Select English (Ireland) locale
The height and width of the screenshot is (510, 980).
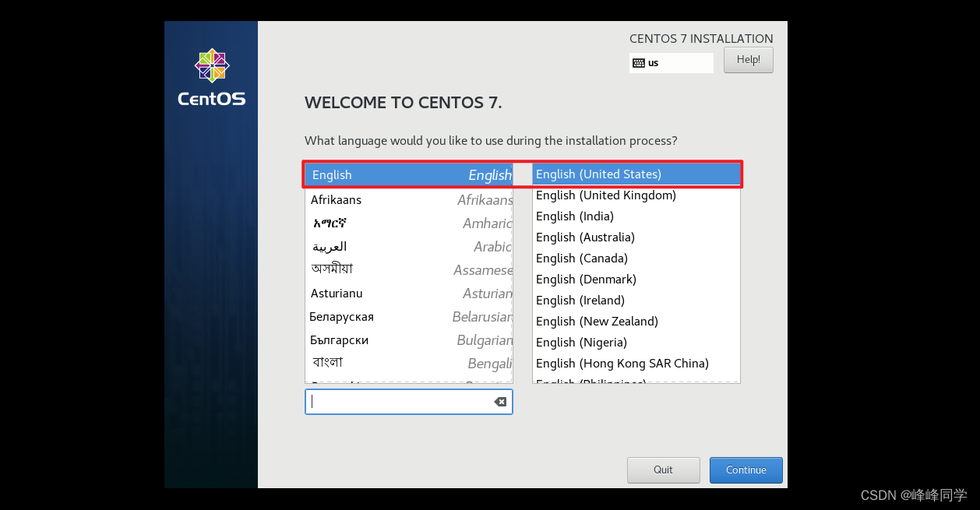click(636, 301)
